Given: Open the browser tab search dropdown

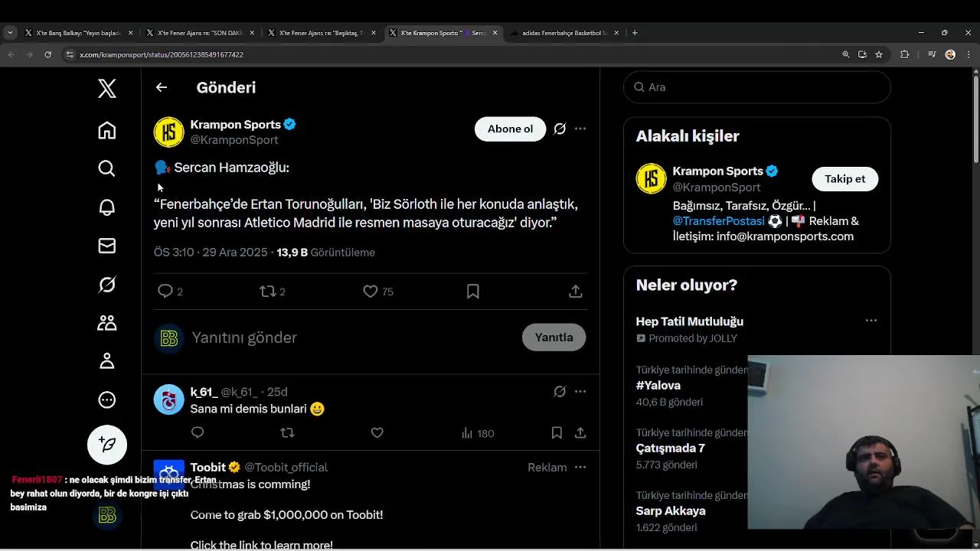Looking at the screenshot, I should (10, 33).
